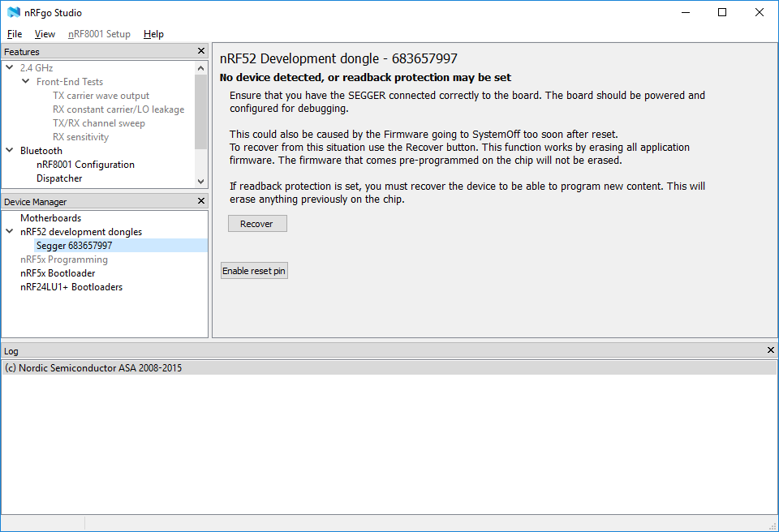Screen dimensions: 779x532
Task: Select nRF5x Programming entry
Action: [64, 260]
